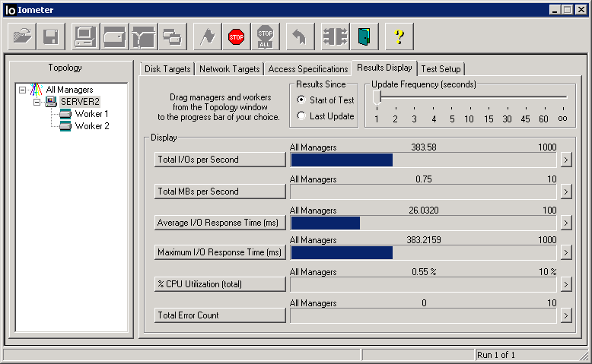The image size is (592, 364).
Task: Click the Reset Workers arrow icon
Action: coord(300,36)
